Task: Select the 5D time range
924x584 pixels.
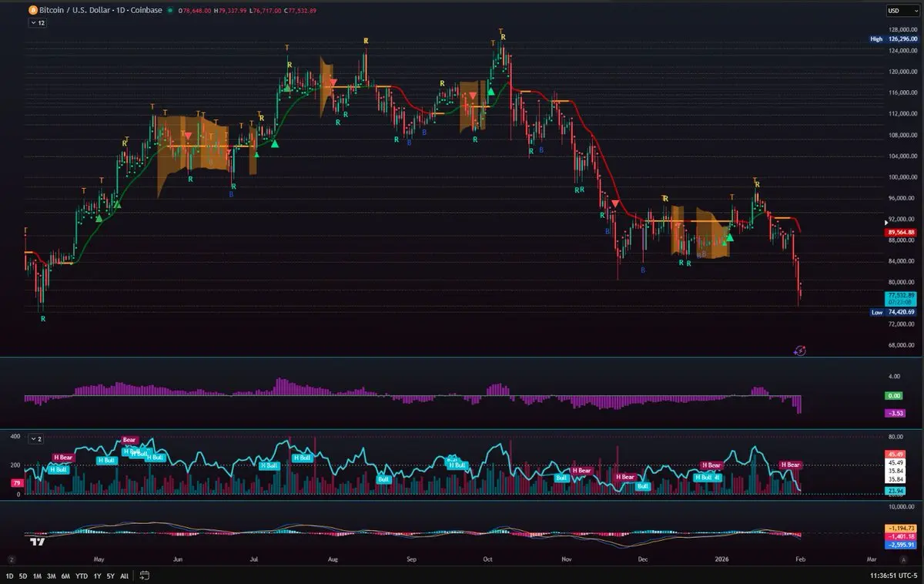Action: click(x=23, y=576)
